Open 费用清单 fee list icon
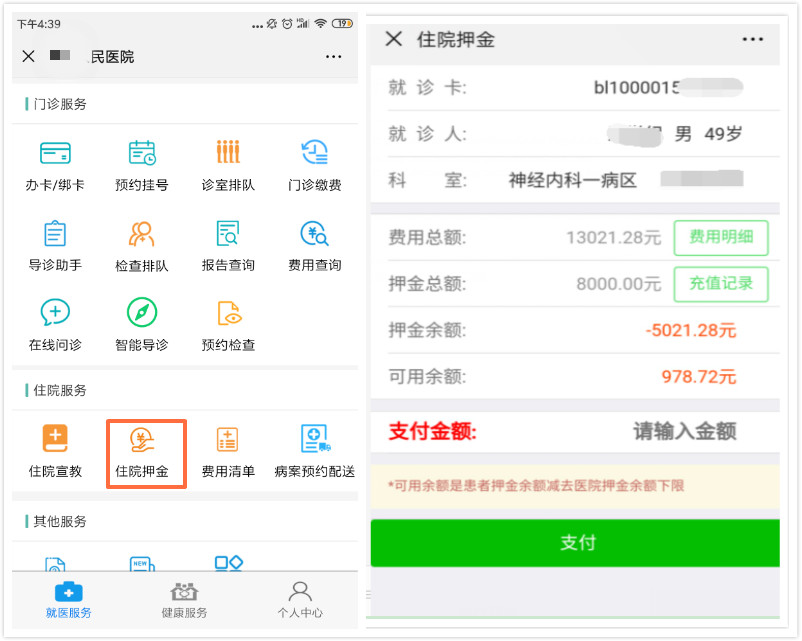 228,439
